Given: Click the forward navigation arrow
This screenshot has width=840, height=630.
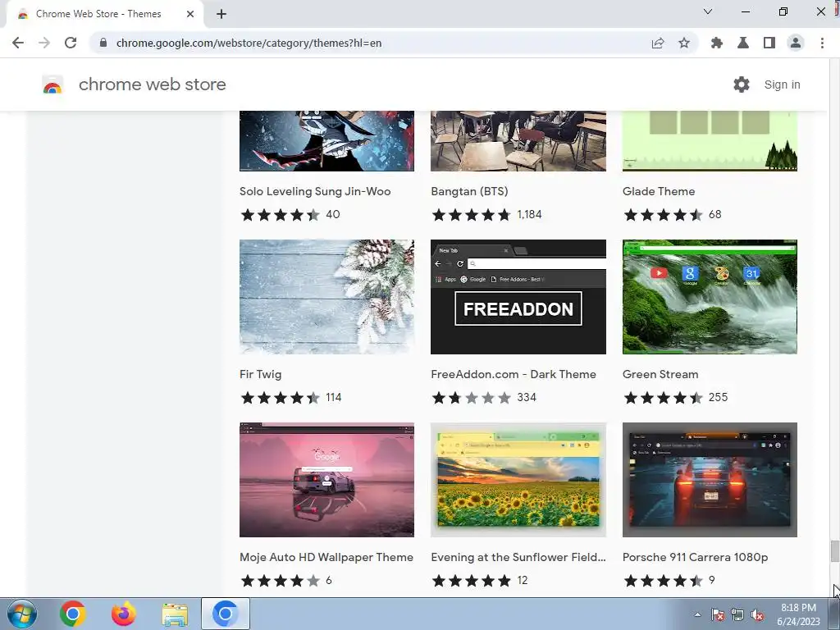Looking at the screenshot, I should coord(44,43).
